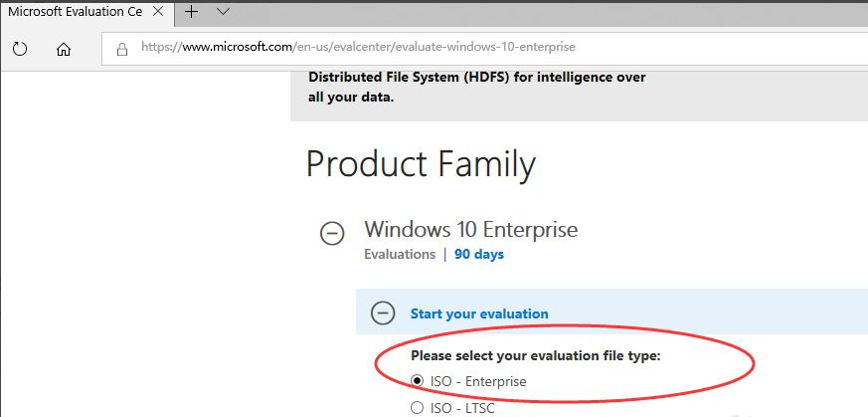Click the Evaluations label under Windows 10
Viewport: 868px width, 417px height.
[x=399, y=254]
